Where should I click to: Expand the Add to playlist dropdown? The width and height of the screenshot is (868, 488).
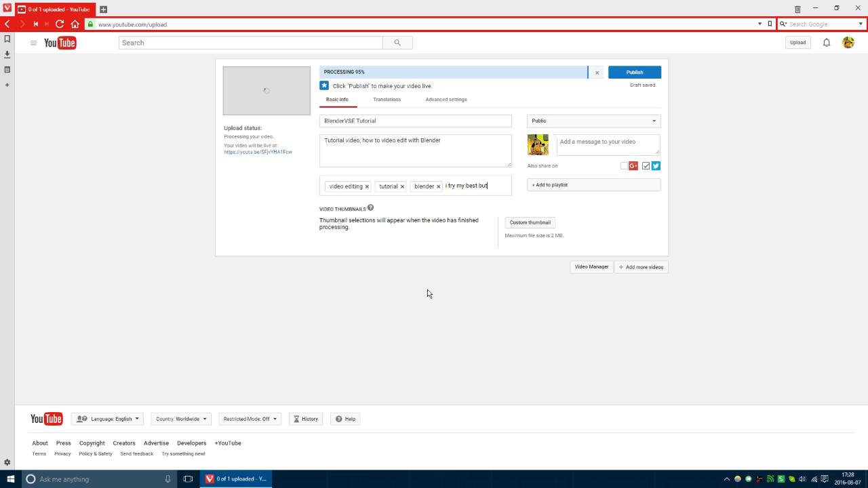click(x=593, y=184)
